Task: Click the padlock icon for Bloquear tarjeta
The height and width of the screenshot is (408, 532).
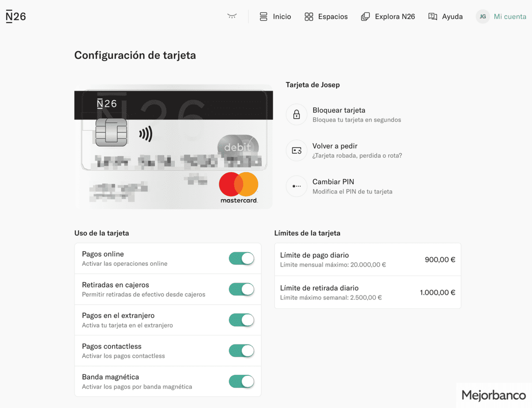Action: pyautogui.click(x=296, y=115)
